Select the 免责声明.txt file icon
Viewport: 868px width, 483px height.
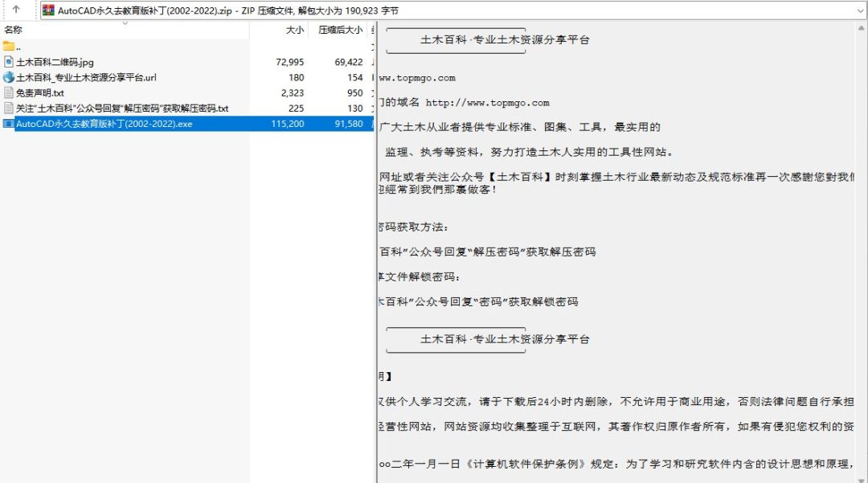click(9, 93)
